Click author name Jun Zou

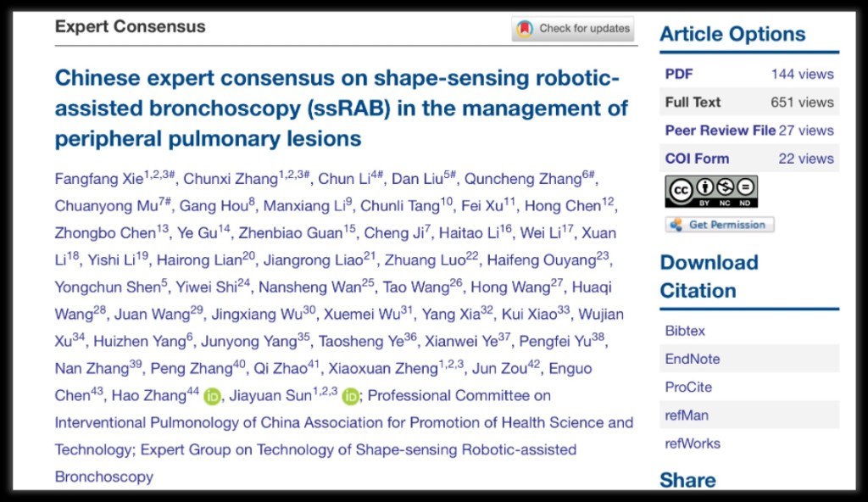(x=499, y=369)
